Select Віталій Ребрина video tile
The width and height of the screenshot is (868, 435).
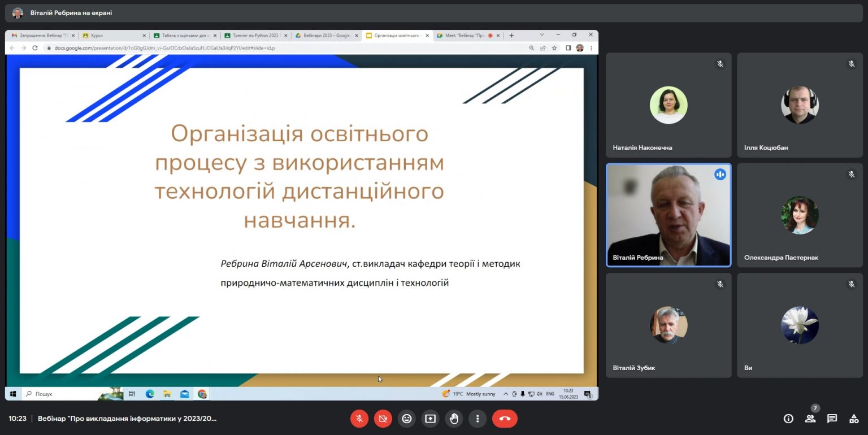[669, 215]
